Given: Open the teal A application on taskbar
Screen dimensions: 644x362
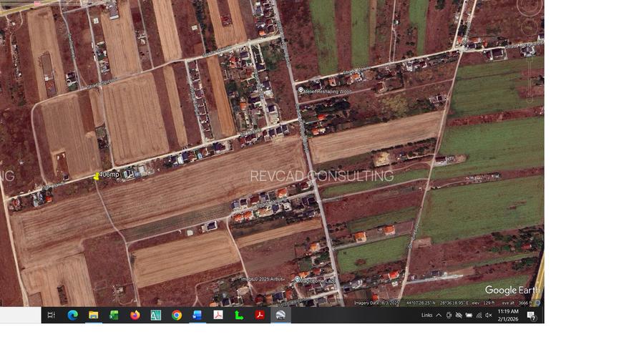Looking at the screenshot, I should pos(155,315).
